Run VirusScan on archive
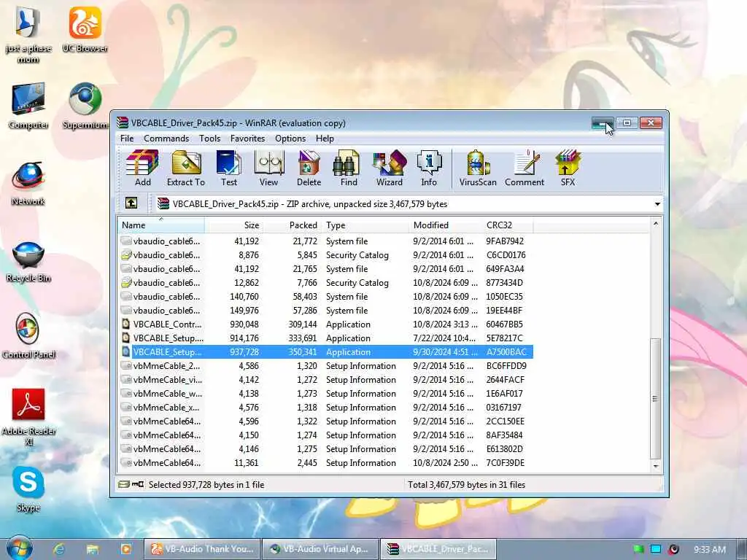Image resolution: width=747 pixels, height=560 pixels. 478,168
